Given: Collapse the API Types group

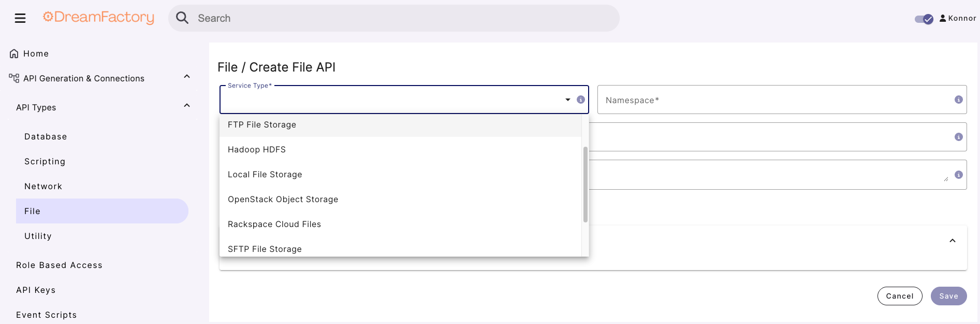Looking at the screenshot, I should tap(187, 106).
